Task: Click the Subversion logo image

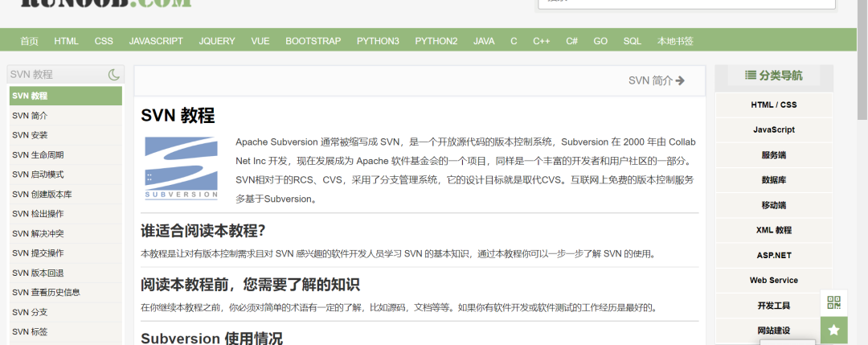Action: 181,168
